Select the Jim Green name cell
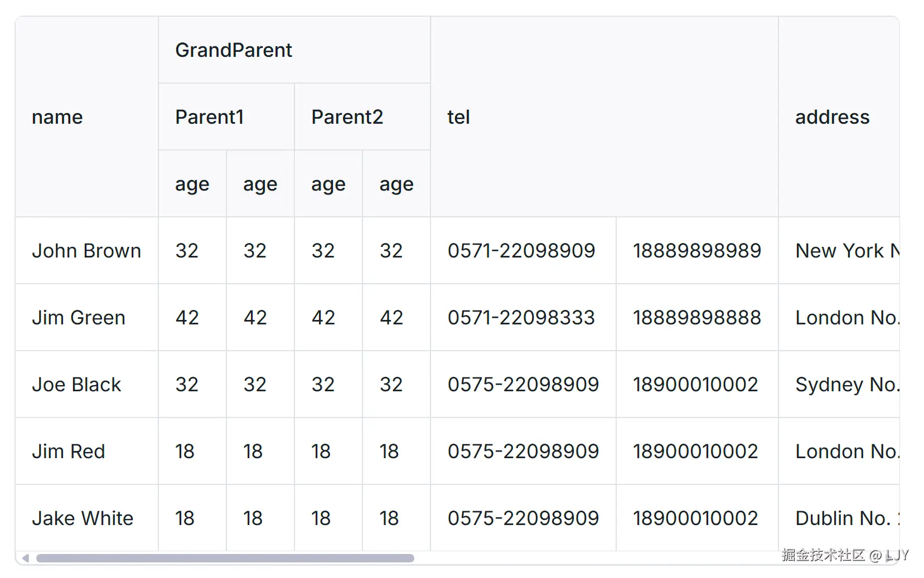Screen dimensions: 924x578 tap(79, 318)
